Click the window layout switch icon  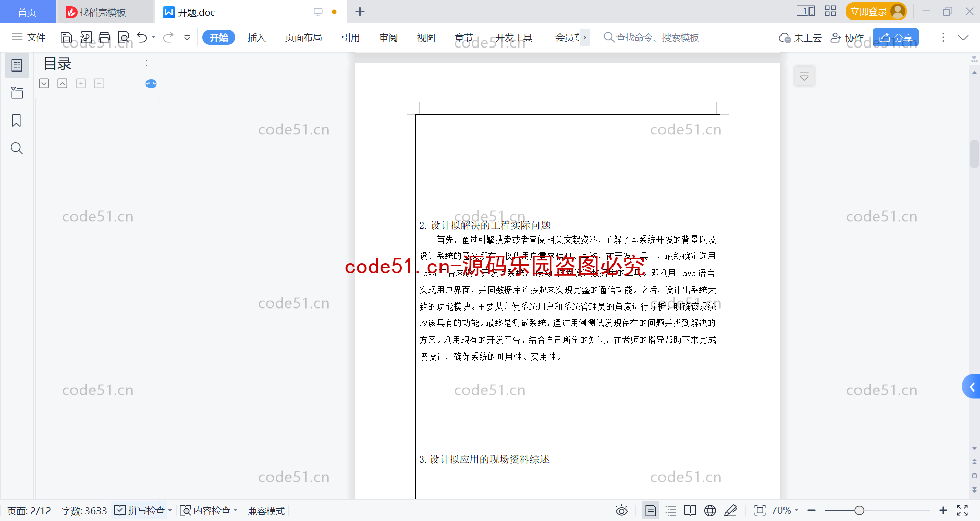click(806, 11)
